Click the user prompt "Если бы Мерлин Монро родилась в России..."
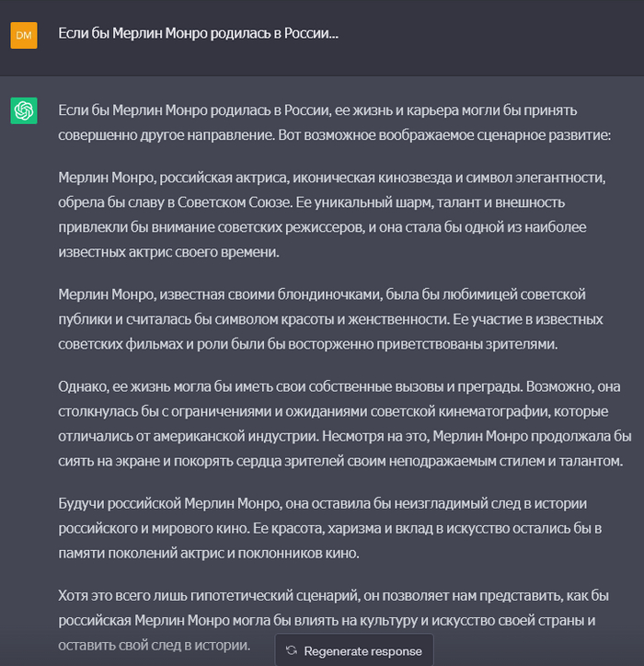Screen dimensions: 644x666 click(x=198, y=33)
